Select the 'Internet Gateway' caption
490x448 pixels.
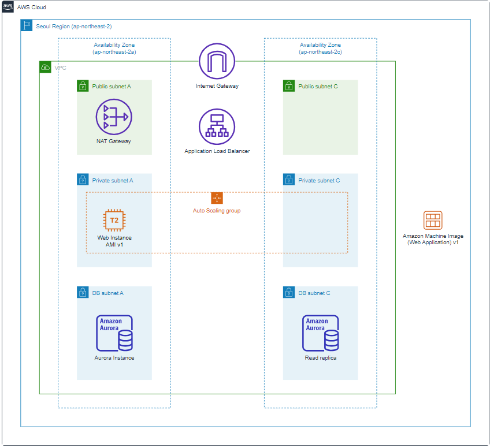[x=217, y=86]
